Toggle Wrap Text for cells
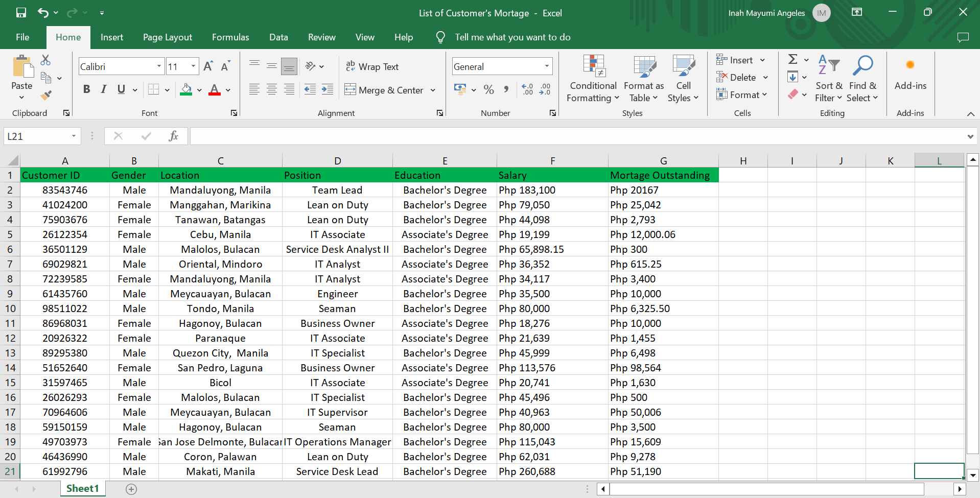This screenshot has width=980, height=498. [372, 66]
